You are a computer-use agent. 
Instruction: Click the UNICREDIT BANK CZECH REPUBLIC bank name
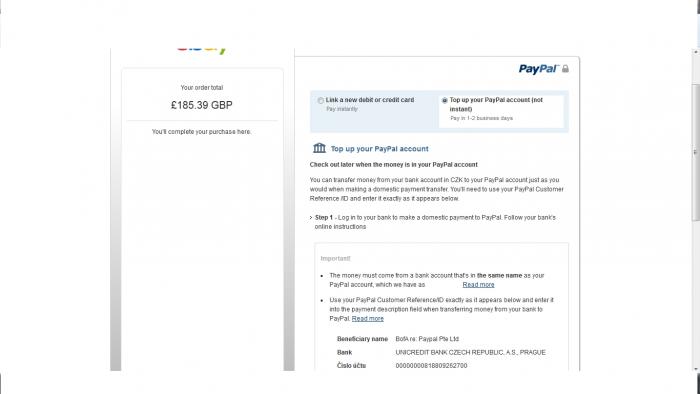click(x=471, y=352)
